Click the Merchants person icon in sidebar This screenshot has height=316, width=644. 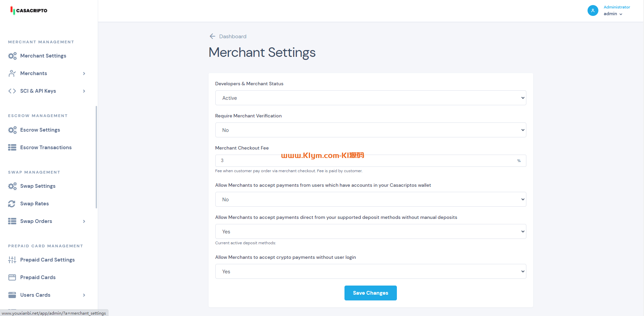pyautogui.click(x=12, y=73)
